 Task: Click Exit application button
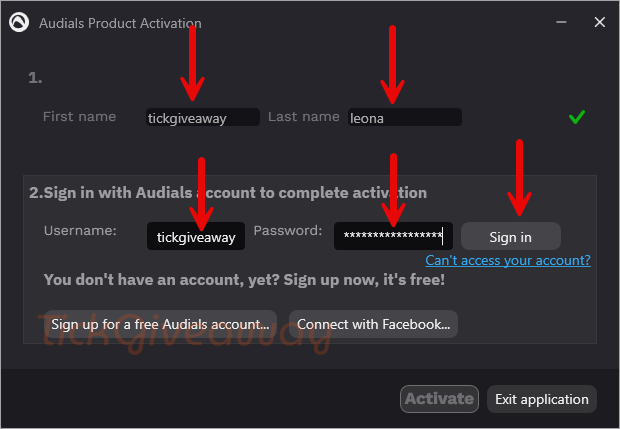[x=542, y=399]
